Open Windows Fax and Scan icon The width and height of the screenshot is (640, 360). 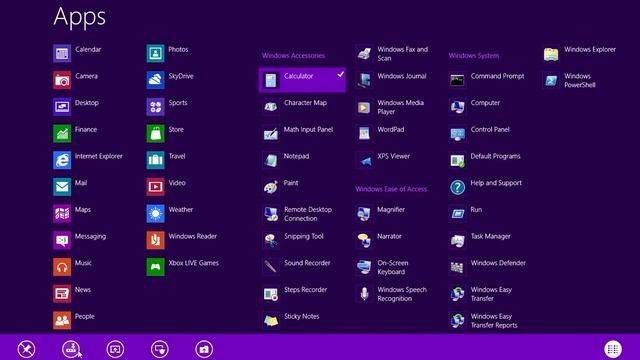364,53
